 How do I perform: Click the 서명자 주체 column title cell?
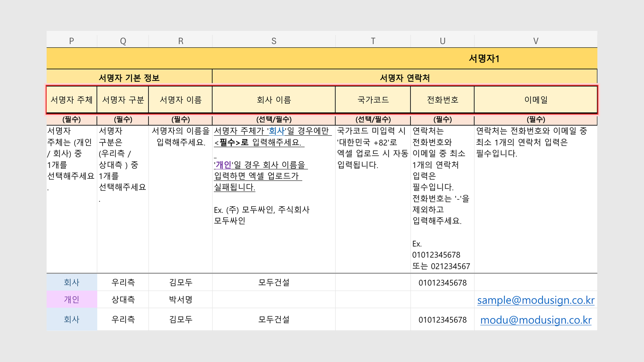click(71, 100)
